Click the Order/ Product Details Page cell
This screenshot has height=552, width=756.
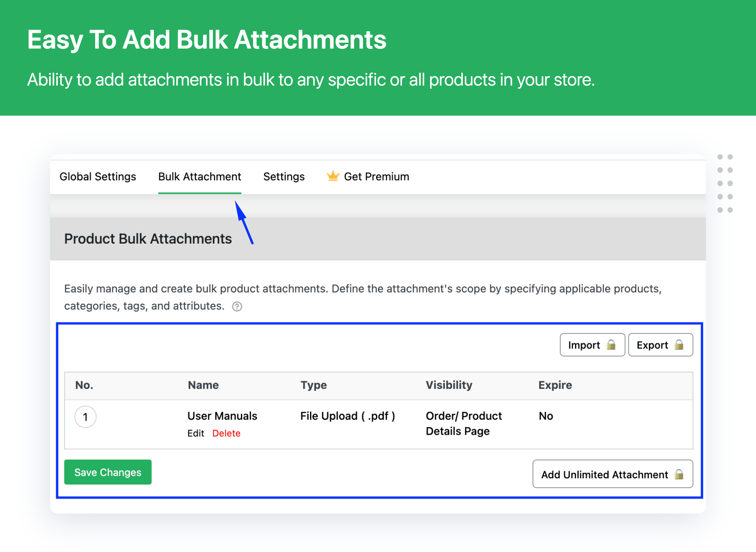tap(464, 423)
